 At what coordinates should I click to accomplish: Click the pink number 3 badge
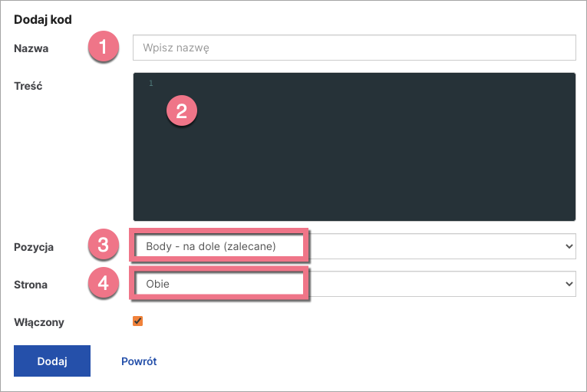(104, 246)
